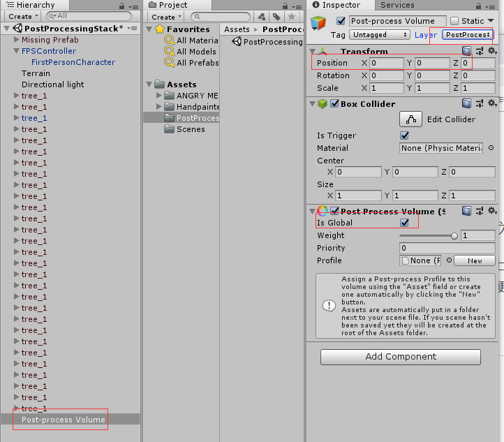Click the Assets breadcrumb link
Image resolution: width=504 pixels, height=442 pixels.
(237, 29)
